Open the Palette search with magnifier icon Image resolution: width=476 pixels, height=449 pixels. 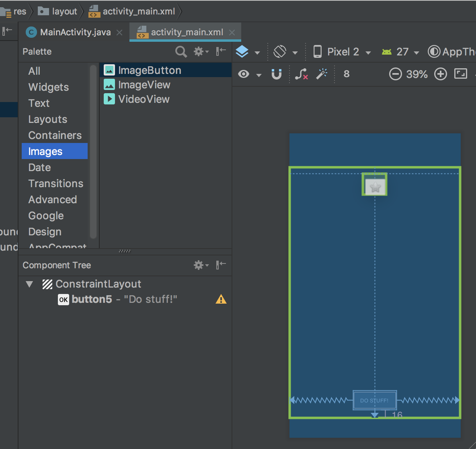(x=181, y=51)
